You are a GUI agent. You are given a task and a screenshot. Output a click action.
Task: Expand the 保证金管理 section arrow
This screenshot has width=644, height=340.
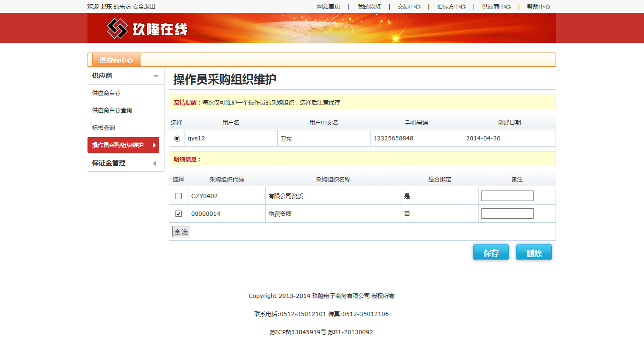tap(154, 164)
